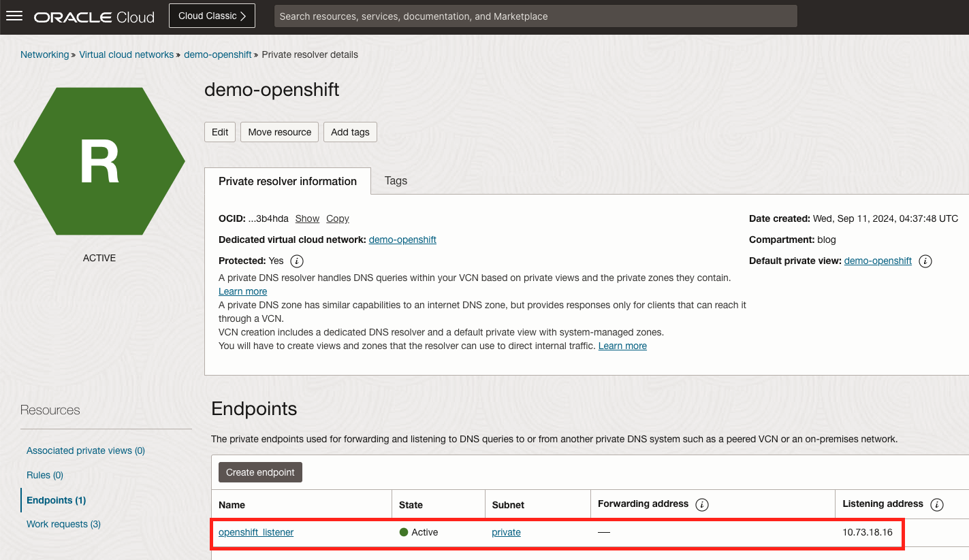Show info icon beside Forwarding address header
The image size is (969, 560).
pos(702,504)
